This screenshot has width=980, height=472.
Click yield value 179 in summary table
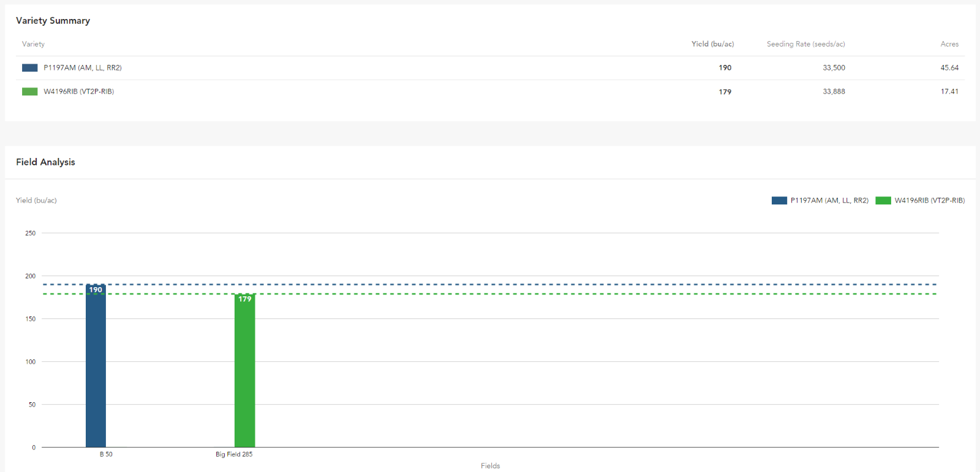[725, 92]
